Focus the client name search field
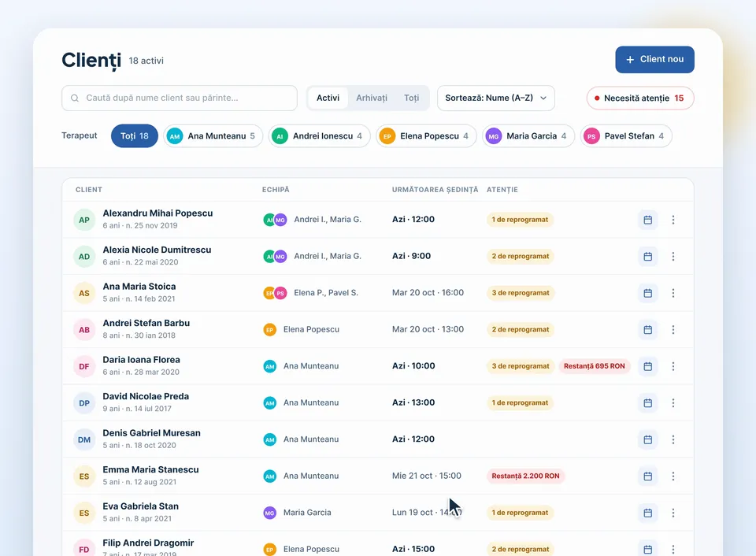 coord(180,98)
